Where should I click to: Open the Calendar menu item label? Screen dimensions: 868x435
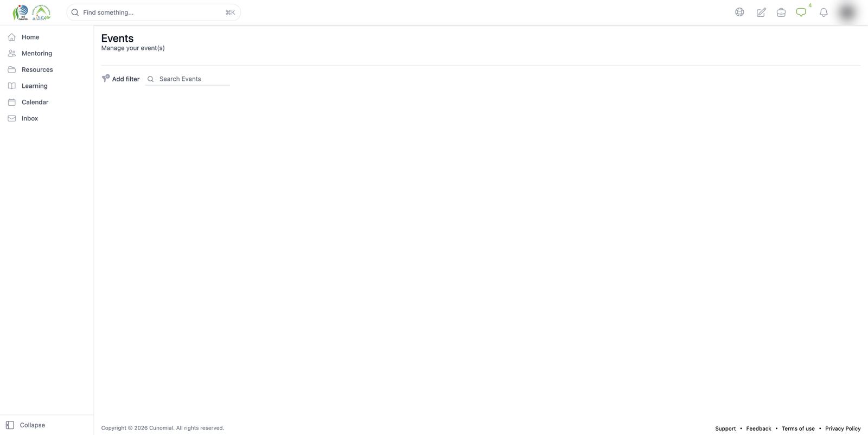35,102
